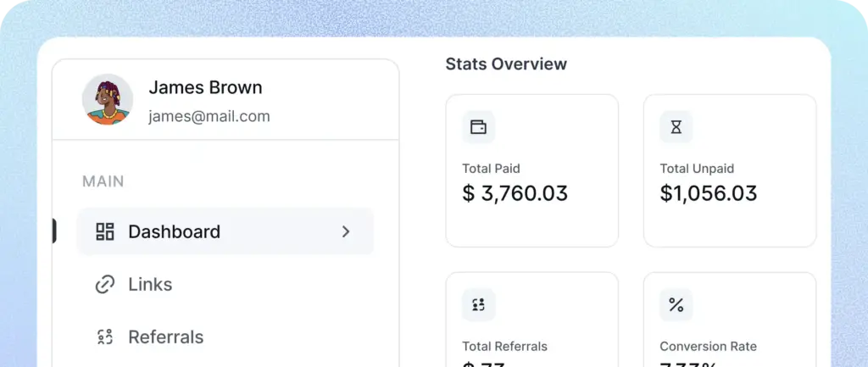This screenshot has width=868, height=367.
Task: Click the Stats Overview heading
Action: [x=506, y=64]
